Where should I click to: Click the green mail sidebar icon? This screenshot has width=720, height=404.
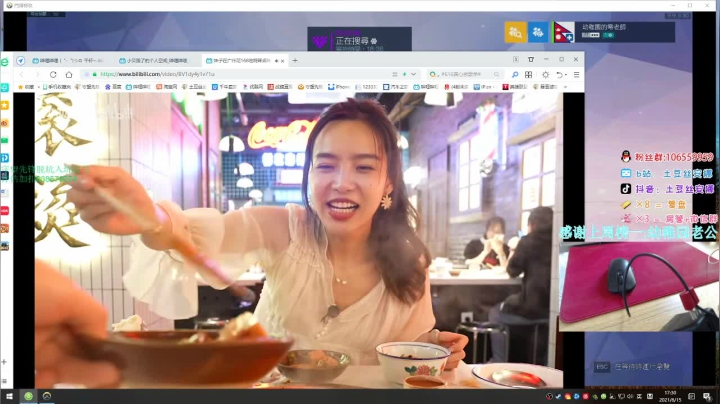pos(5,140)
